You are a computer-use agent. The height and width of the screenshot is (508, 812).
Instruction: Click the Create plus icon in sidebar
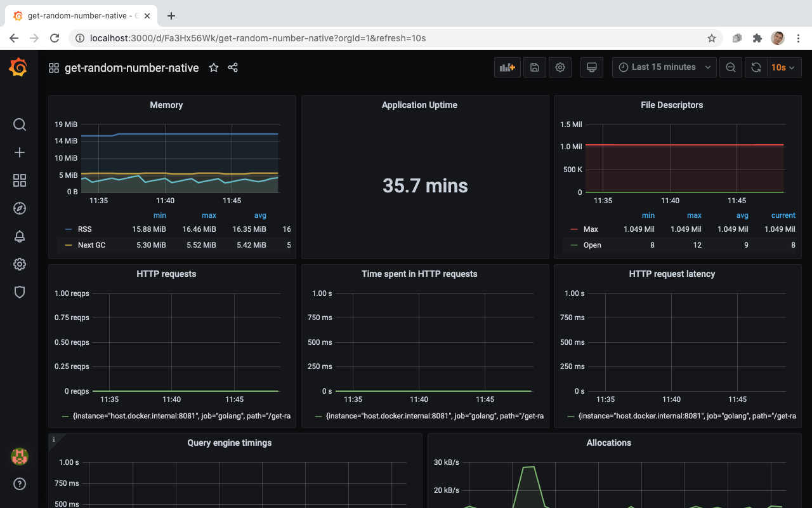point(20,152)
